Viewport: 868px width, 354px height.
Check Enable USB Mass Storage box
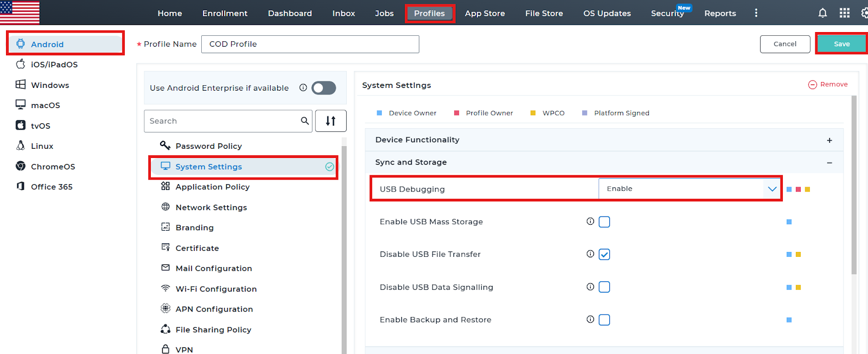click(604, 222)
